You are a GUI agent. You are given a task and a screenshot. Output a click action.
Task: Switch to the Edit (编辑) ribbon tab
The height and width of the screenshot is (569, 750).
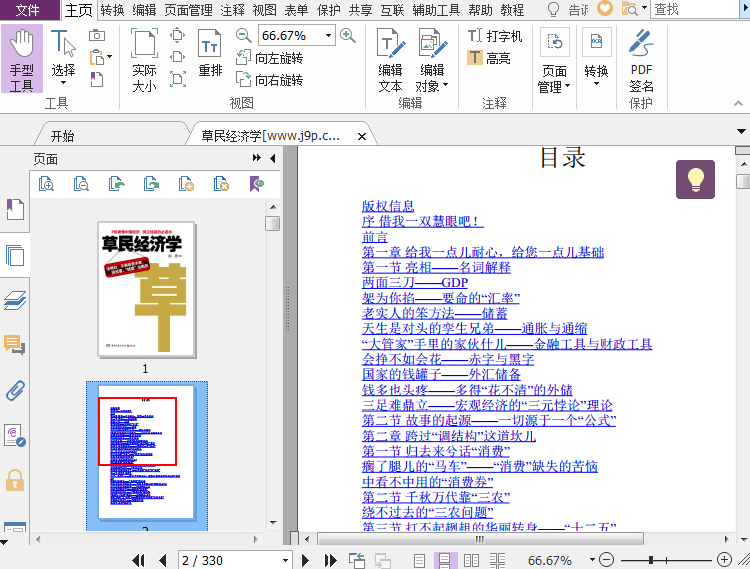tap(144, 10)
